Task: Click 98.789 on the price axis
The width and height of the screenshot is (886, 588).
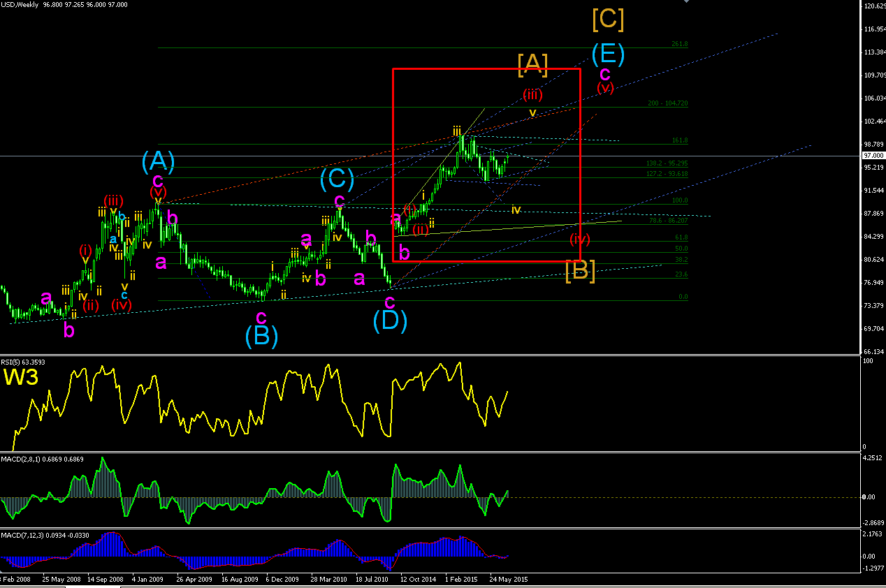Action: click(873, 144)
